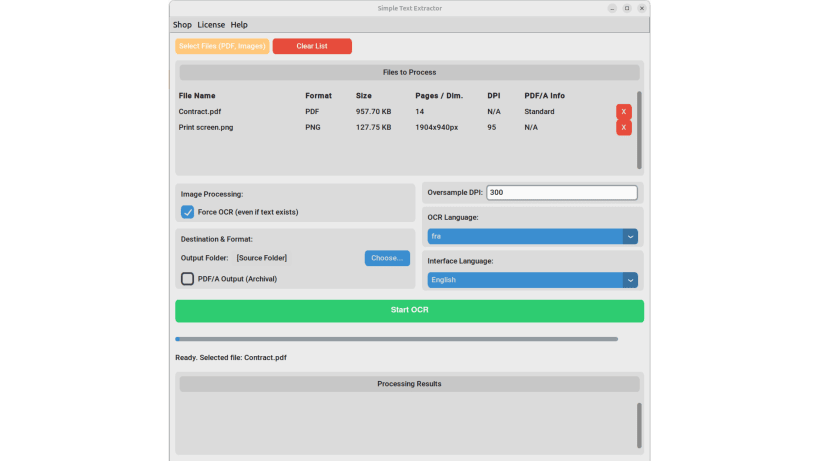Click the PNG format cell

[313, 127]
